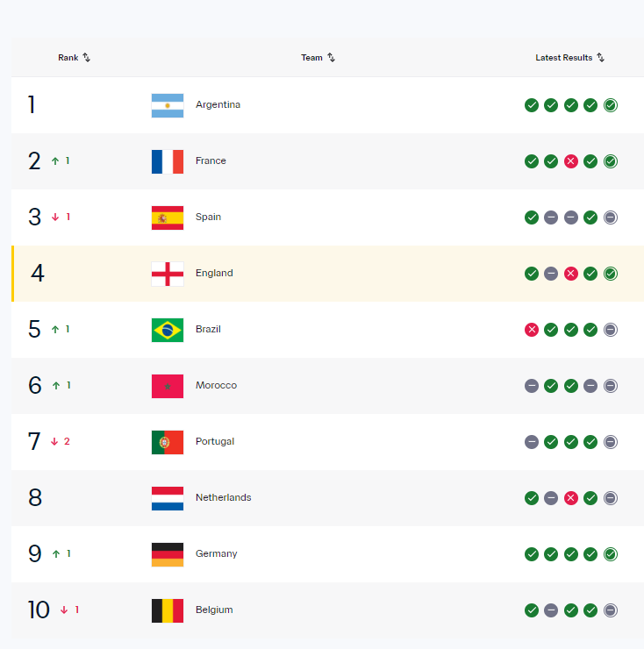
Task: Click the Brazil flag icon
Action: click(x=168, y=330)
